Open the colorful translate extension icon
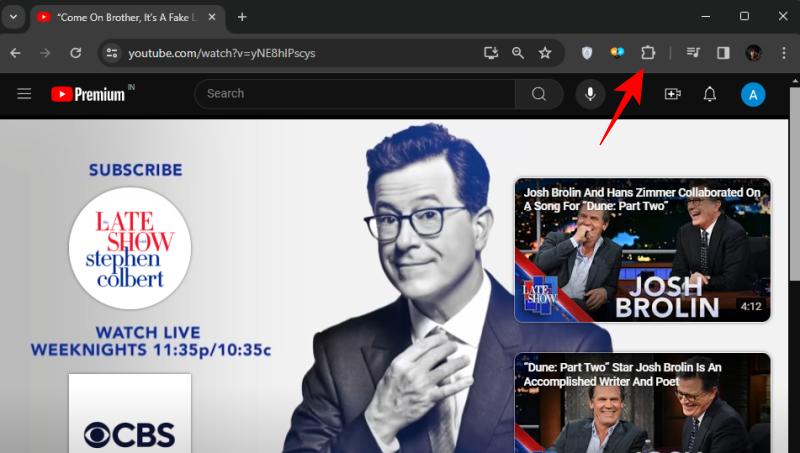The image size is (800, 453). tap(617, 52)
